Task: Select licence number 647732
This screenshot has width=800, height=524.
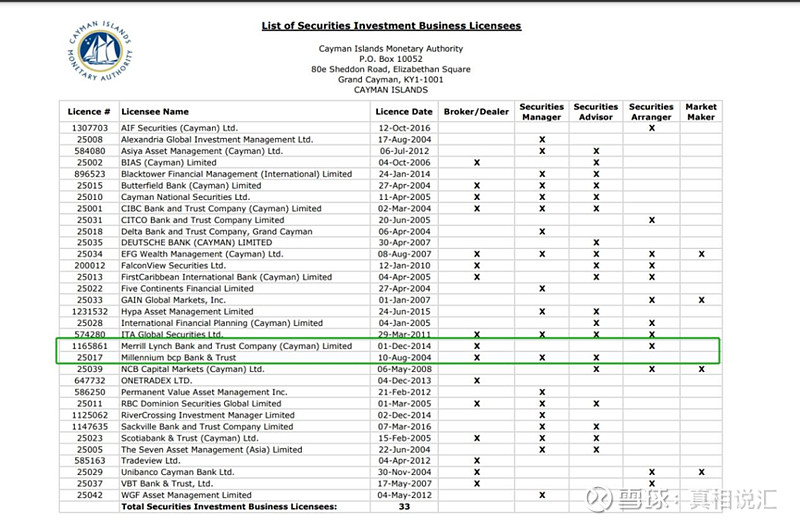Action: click(x=90, y=381)
